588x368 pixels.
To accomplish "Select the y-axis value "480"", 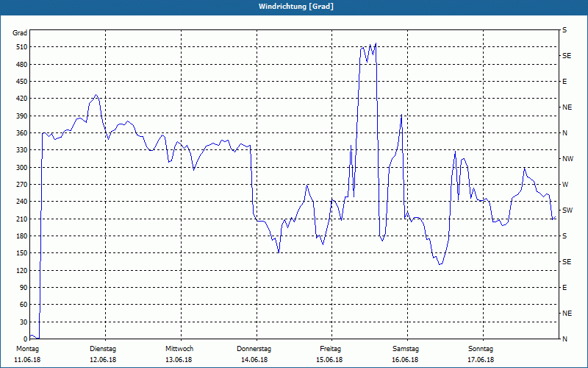I will coord(22,65).
